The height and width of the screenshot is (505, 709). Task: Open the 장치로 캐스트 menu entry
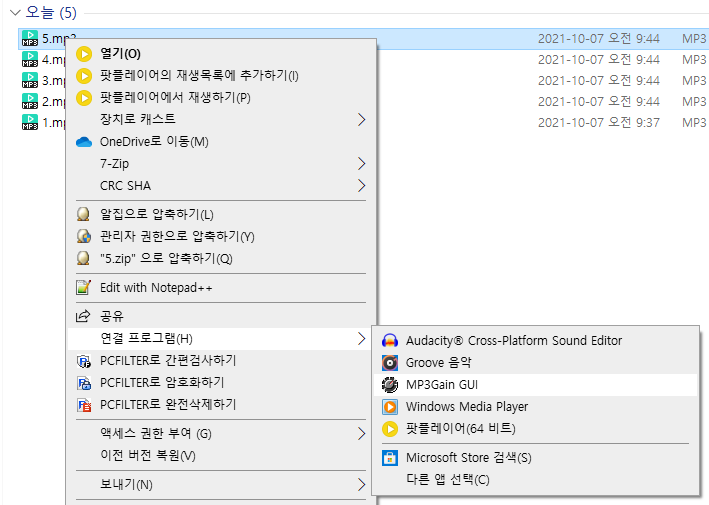tap(222, 119)
